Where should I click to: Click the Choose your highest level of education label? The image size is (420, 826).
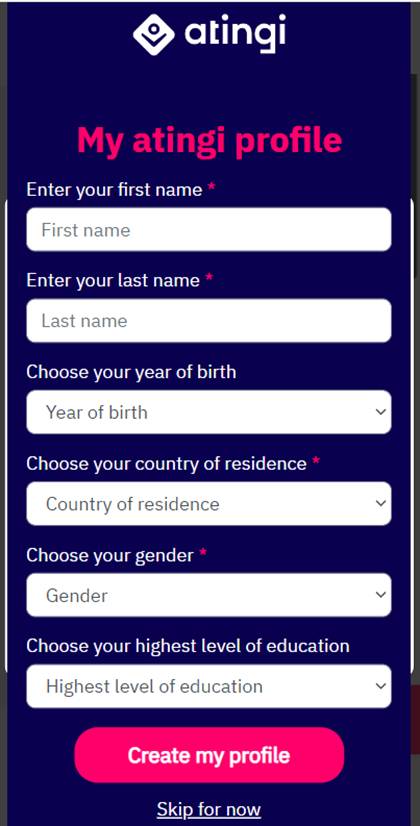point(188,646)
